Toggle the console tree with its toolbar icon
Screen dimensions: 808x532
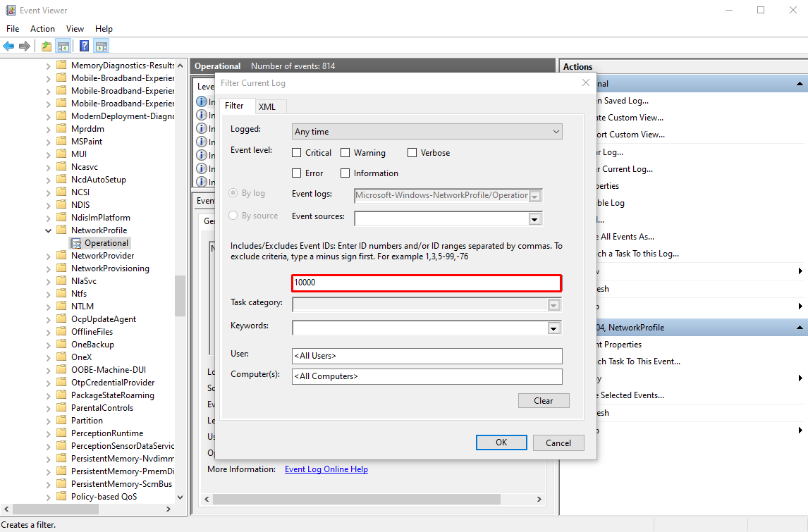tap(63, 46)
